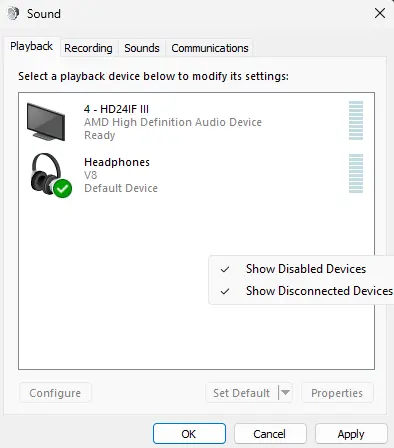Click the green default-device checkmark badge

(63, 189)
